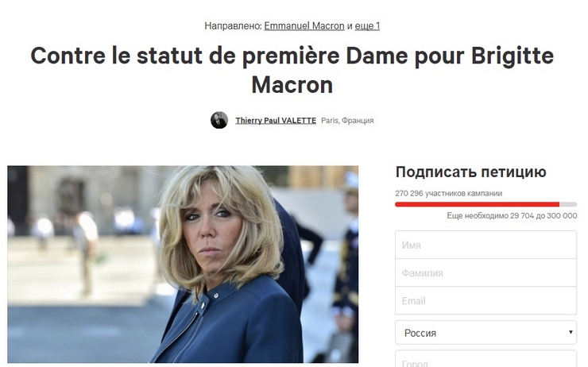This screenshot has height=367, width=588.
Task: Click the 'Paris, Франция' location text
Action: (347, 120)
